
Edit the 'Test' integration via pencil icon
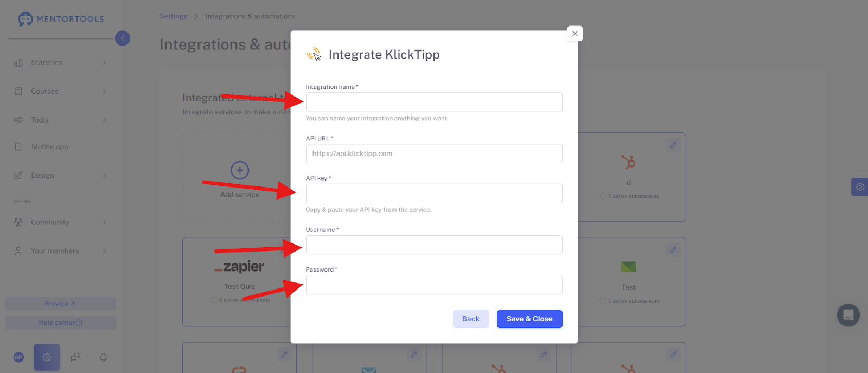click(x=673, y=250)
